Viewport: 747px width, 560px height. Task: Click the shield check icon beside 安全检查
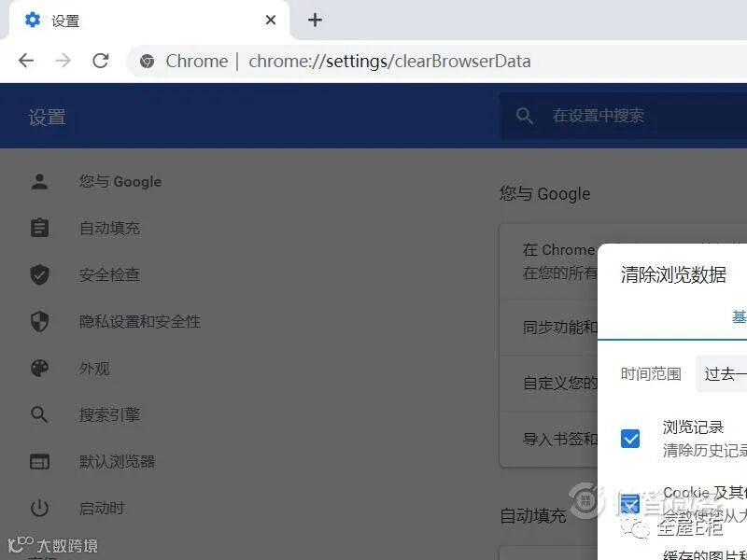click(39, 274)
